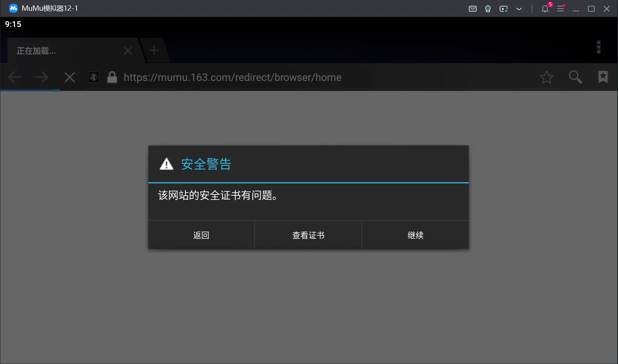618x364 pixels.
Task: Click the magnifier search icon
Action: click(x=575, y=77)
